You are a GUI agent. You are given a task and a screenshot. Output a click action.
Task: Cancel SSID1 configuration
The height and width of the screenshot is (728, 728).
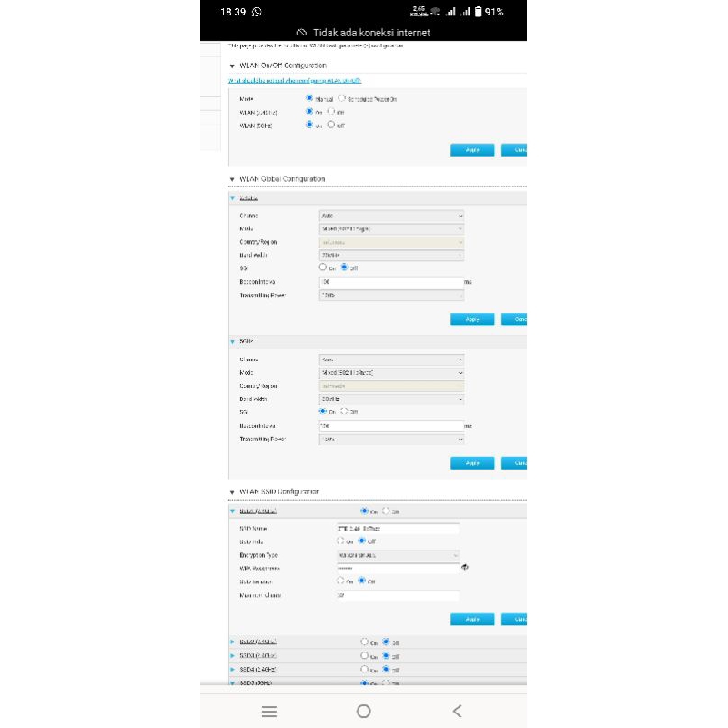point(514,620)
